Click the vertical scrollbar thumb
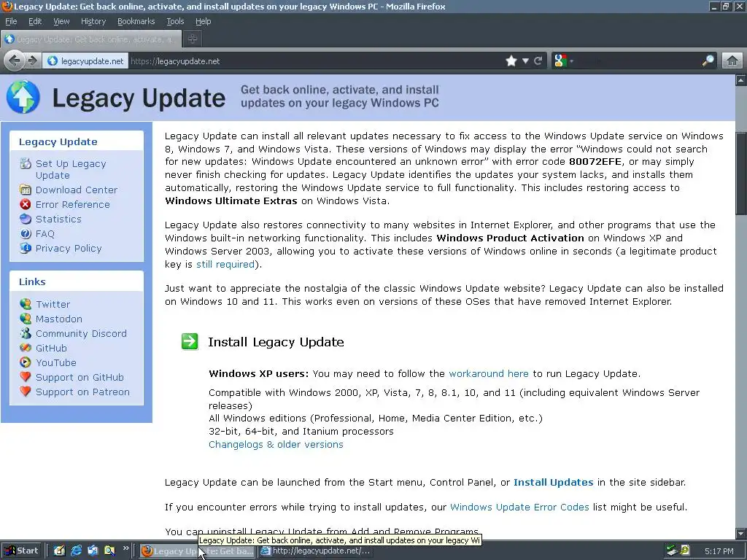This screenshot has height=560, width=747. (x=741, y=172)
